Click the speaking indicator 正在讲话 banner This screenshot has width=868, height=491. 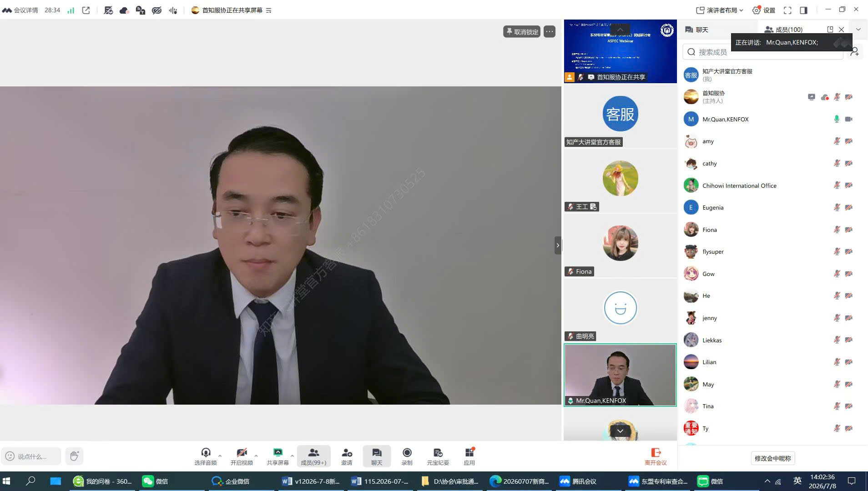tap(792, 42)
